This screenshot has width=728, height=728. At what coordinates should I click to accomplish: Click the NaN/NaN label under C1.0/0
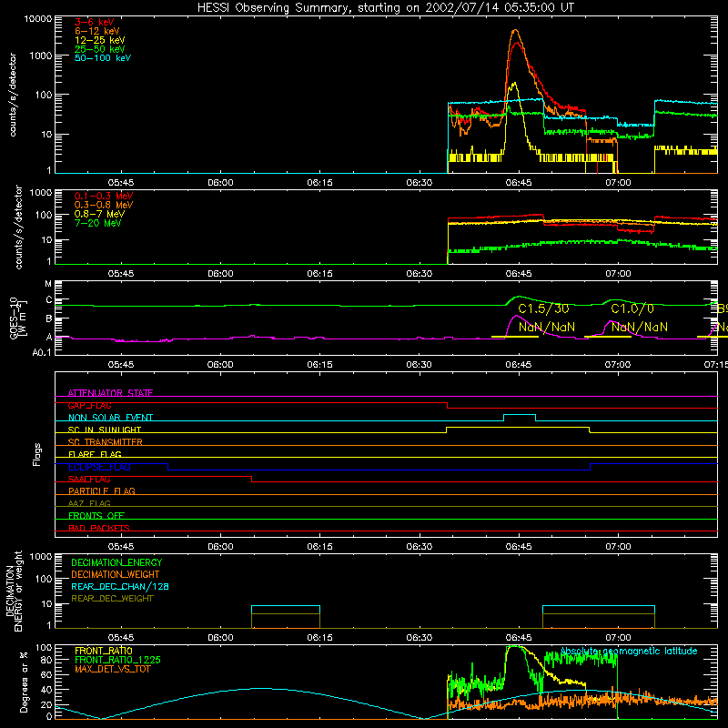click(x=640, y=327)
